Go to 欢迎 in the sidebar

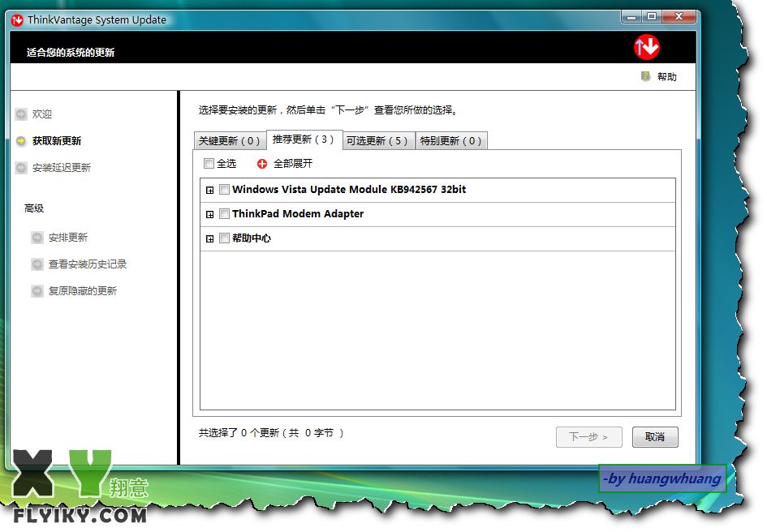point(42,114)
